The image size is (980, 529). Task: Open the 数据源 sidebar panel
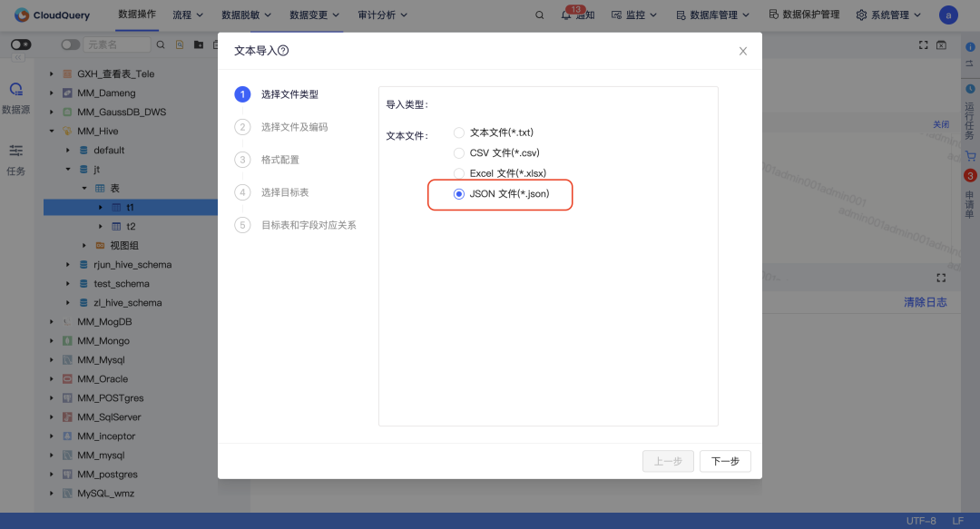[16, 98]
